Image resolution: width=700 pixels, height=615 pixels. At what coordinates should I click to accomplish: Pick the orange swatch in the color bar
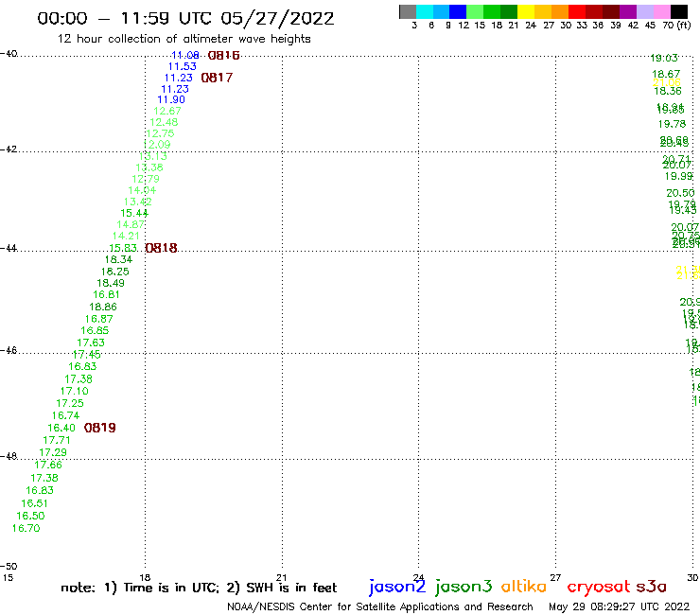point(560,11)
